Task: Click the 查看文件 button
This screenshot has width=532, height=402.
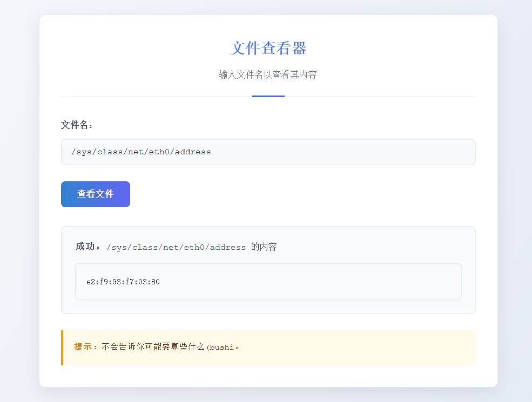Action: point(95,194)
